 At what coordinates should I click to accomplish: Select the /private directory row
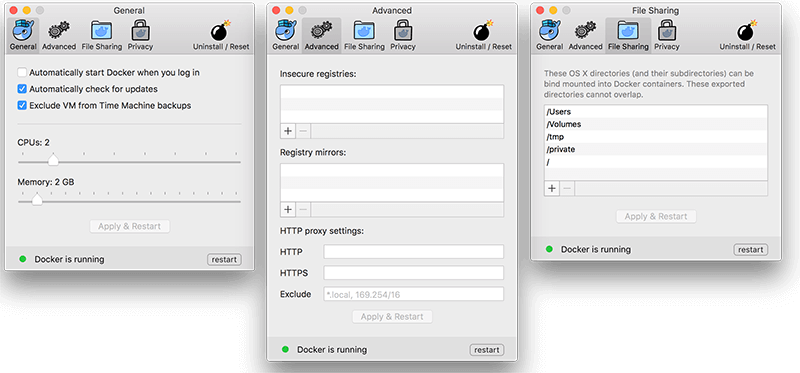tap(656, 150)
